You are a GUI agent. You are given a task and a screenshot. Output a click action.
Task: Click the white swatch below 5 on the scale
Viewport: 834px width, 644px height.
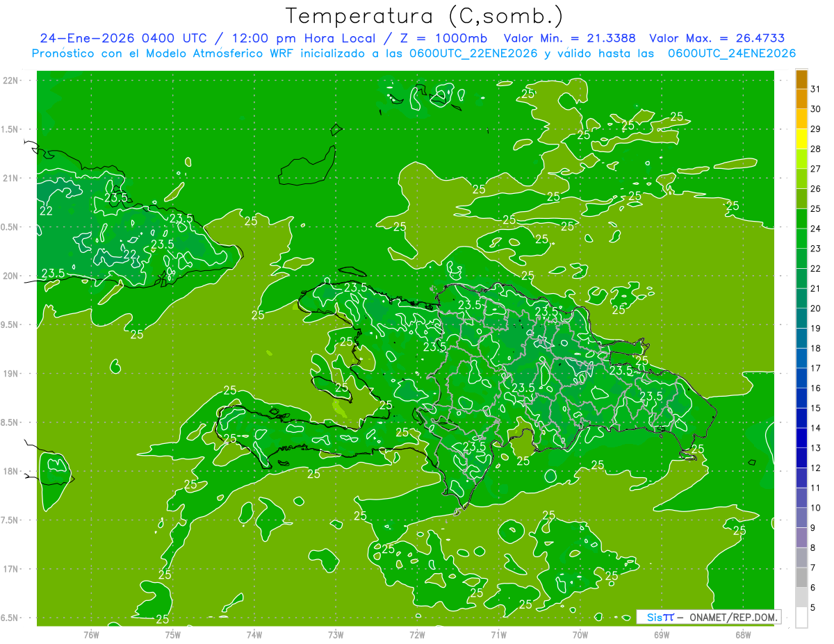(x=801, y=617)
